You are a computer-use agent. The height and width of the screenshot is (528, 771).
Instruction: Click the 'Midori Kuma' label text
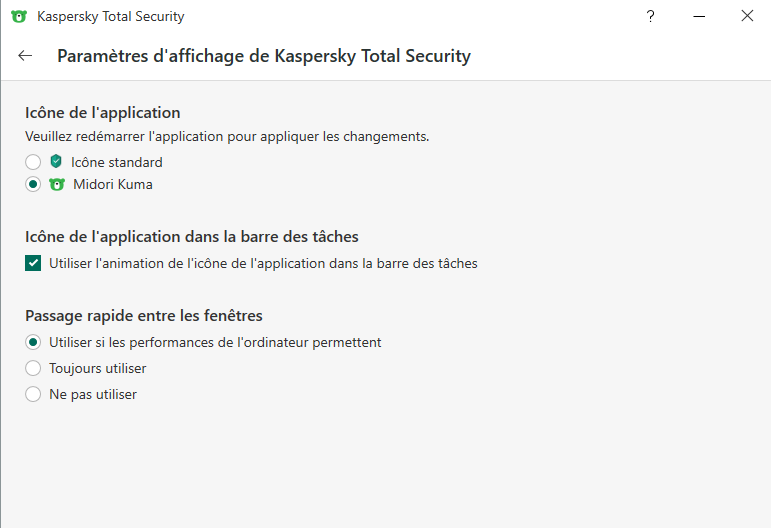click(113, 185)
